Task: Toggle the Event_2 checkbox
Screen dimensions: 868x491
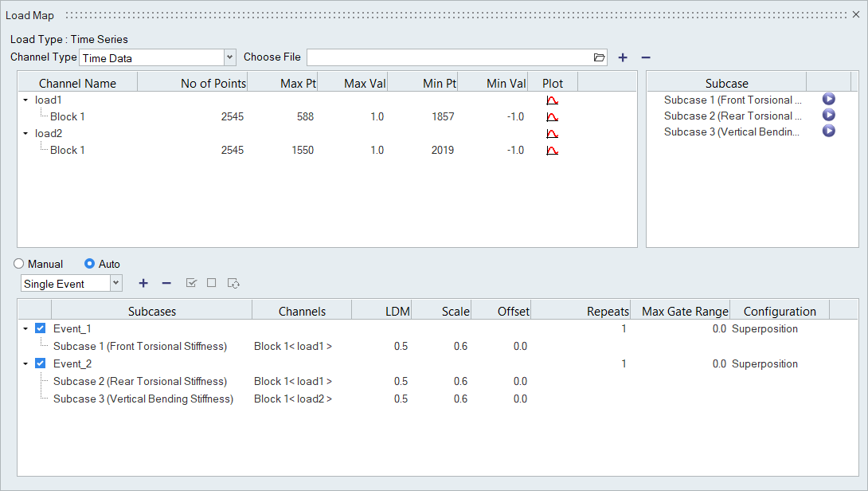Action: click(x=41, y=364)
